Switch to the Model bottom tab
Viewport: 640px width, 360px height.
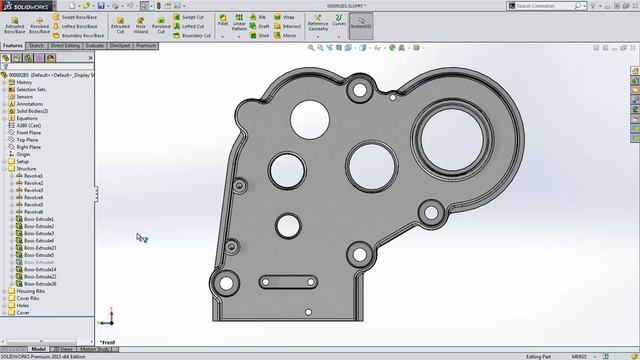(38, 349)
